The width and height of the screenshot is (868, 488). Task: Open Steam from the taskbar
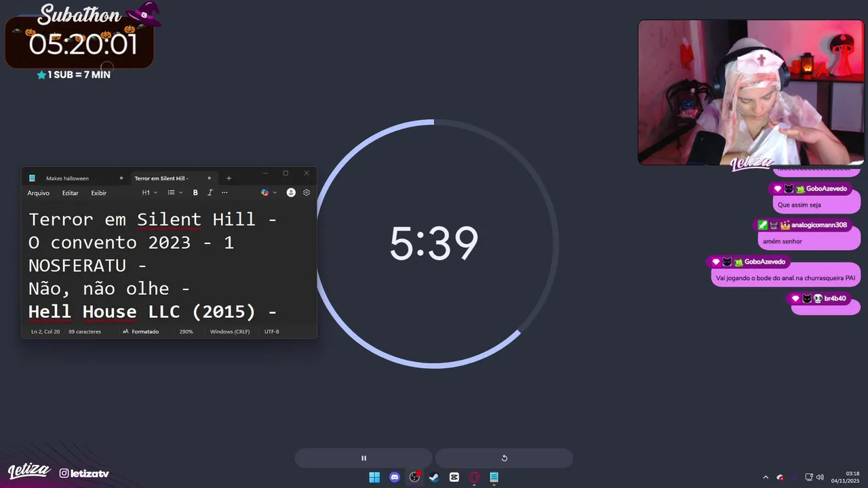tap(434, 477)
